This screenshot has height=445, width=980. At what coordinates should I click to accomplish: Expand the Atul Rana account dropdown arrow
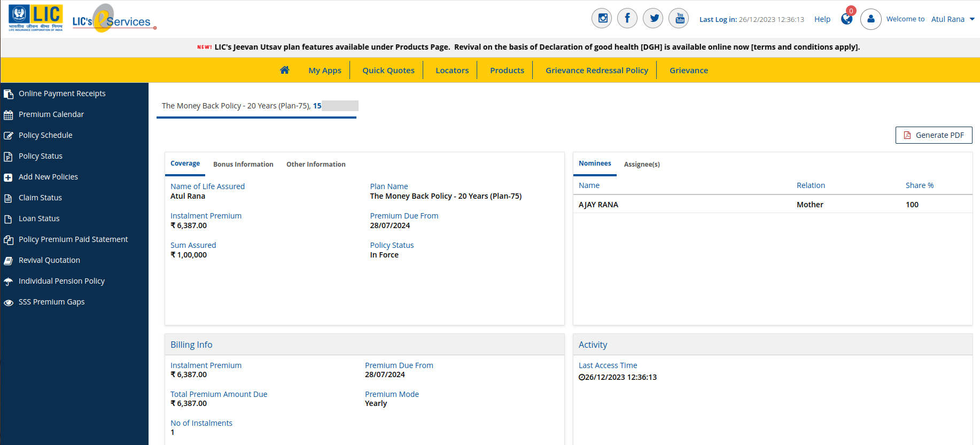click(x=972, y=19)
